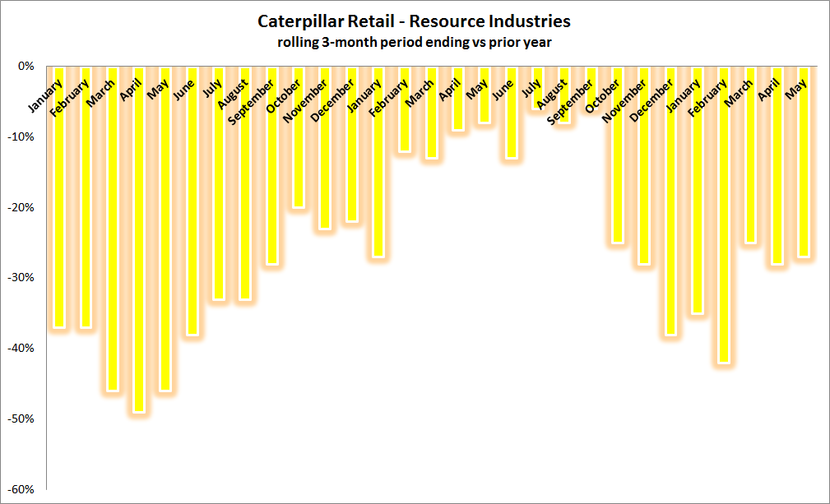Click the -40% vertical axis label

tap(21, 349)
